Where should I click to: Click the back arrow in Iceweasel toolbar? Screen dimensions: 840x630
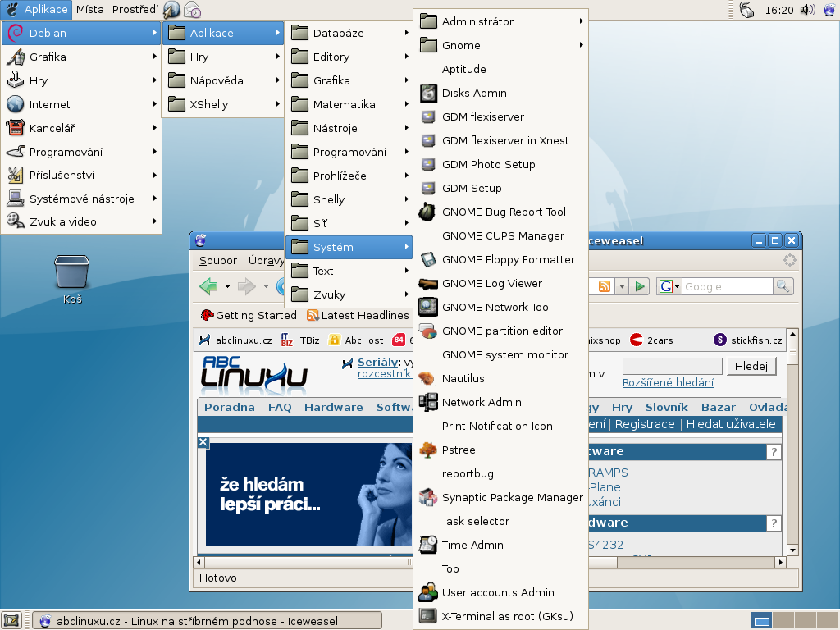tap(208, 286)
